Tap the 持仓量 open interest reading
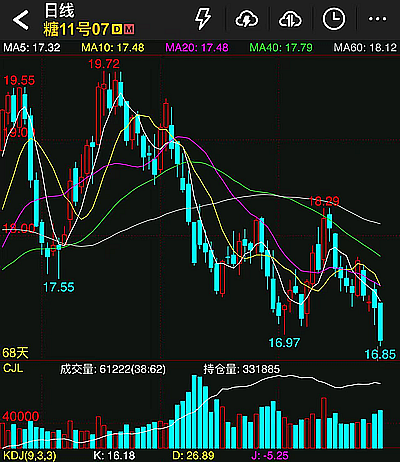Screen dimensions: 400x462 click(242, 369)
